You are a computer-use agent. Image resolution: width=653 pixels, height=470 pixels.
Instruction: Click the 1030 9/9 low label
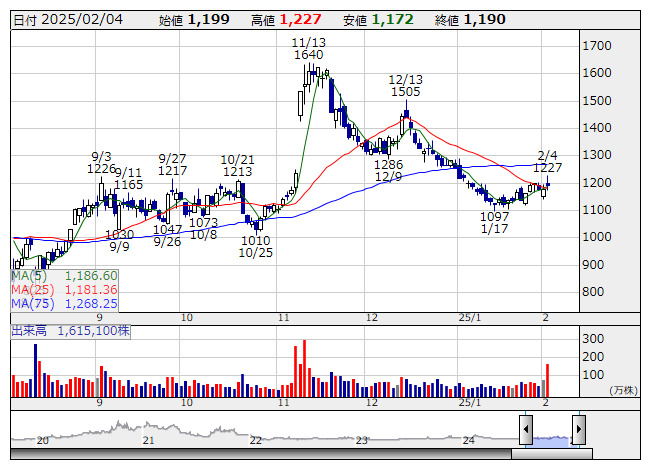tap(120, 241)
